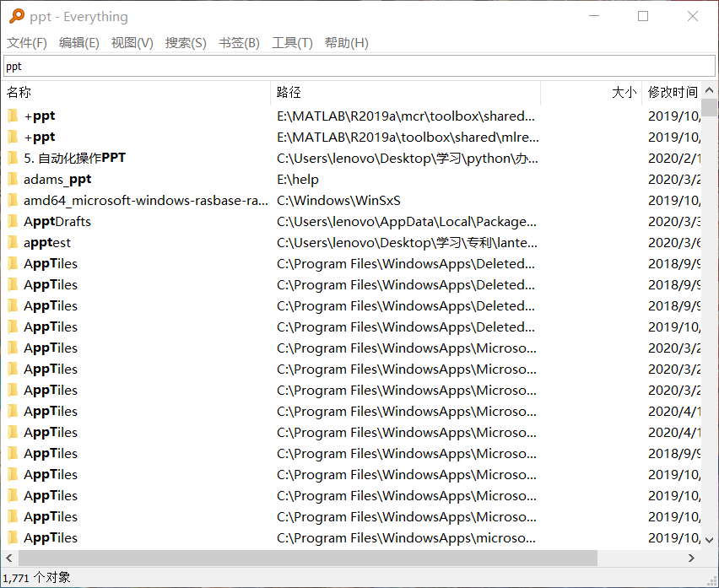This screenshot has height=588, width=719.
Task: Click path E:\help
Action: (x=298, y=179)
